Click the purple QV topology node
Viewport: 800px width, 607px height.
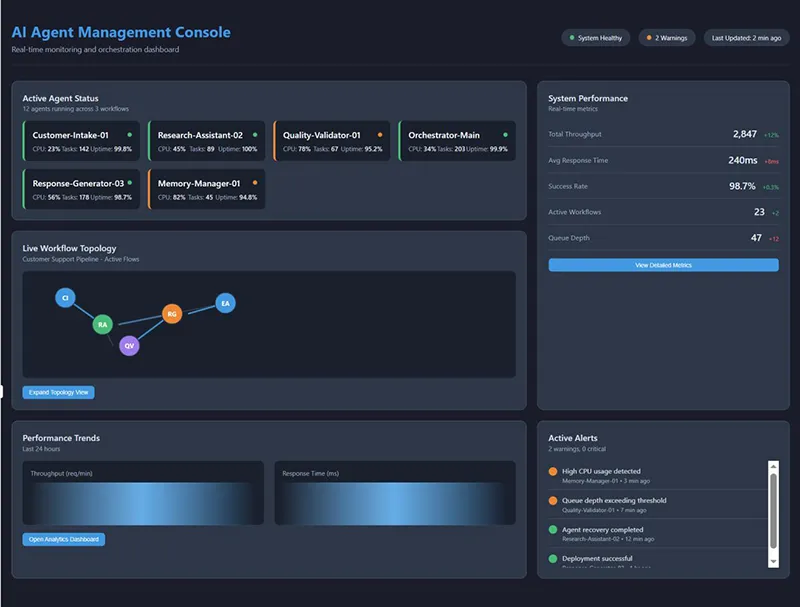pyautogui.click(x=129, y=346)
